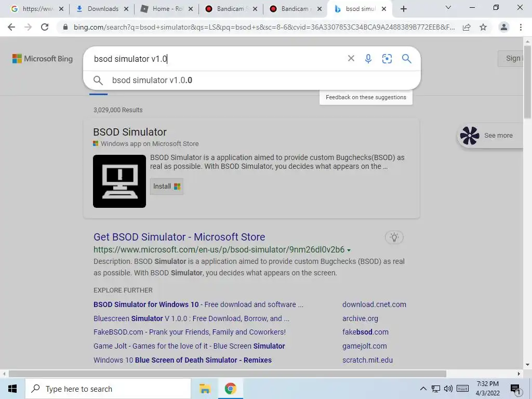Go back to the previous page

[x=11, y=27]
